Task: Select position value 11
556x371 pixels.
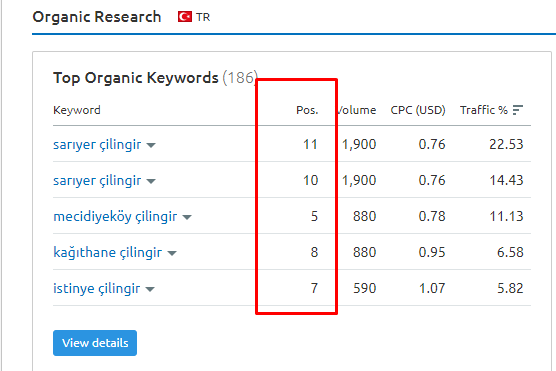Action: (310, 144)
